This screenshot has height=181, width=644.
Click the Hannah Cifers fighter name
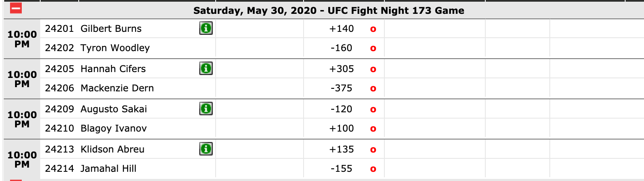(113, 69)
